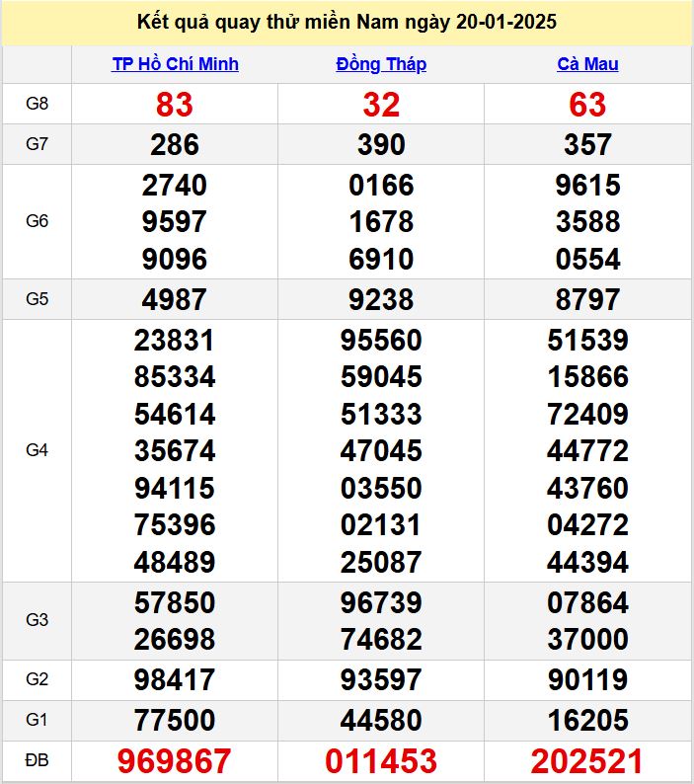Click the G4 number 35674
This screenshot has width=694, height=784.
click(x=175, y=450)
